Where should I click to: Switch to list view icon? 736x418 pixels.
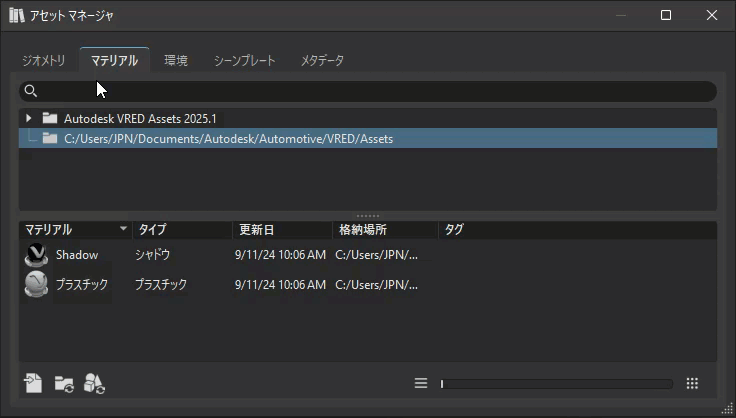pos(421,383)
